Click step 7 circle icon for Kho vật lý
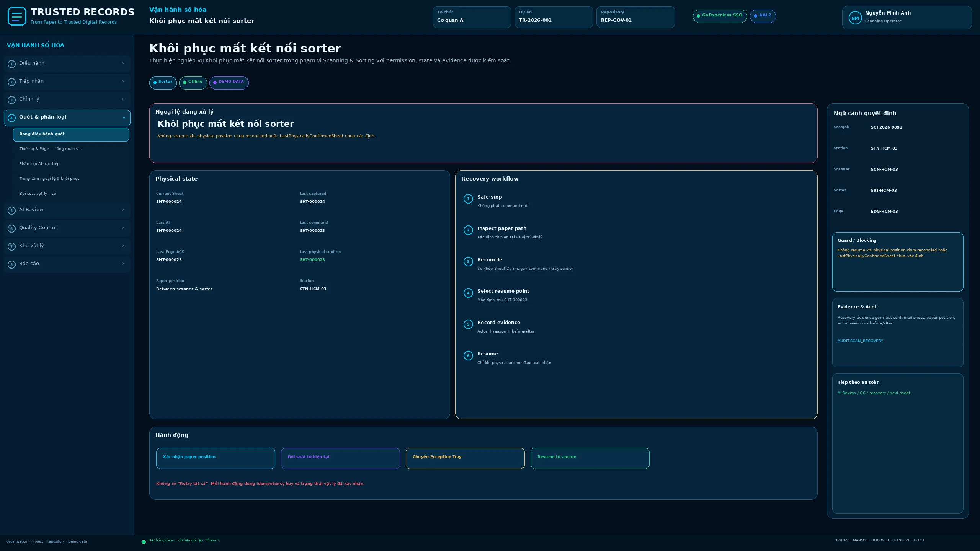The width and height of the screenshot is (980, 551). click(x=11, y=246)
